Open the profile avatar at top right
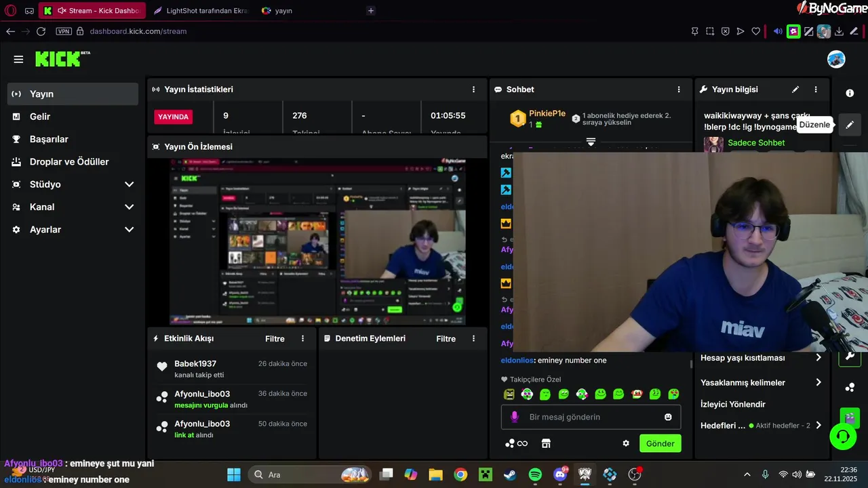The image size is (868, 488). coord(836,59)
